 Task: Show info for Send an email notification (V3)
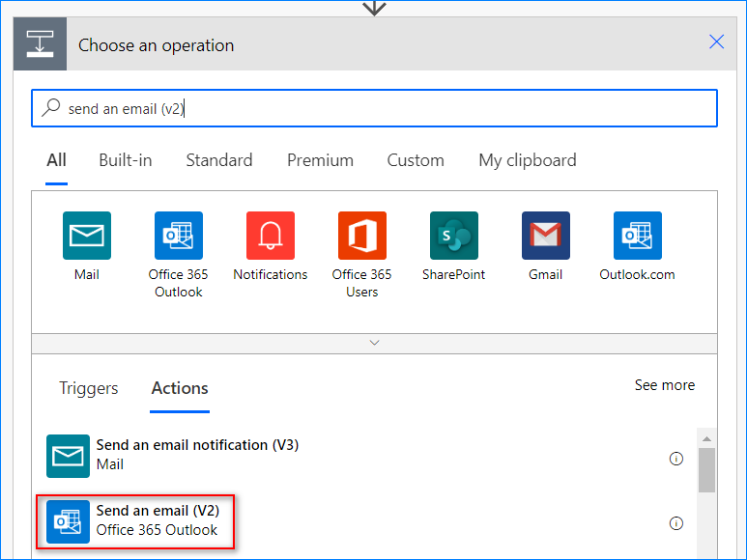point(676,459)
